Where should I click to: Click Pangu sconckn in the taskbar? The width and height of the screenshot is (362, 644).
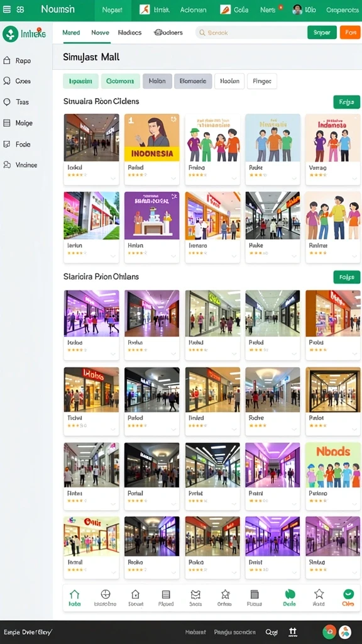tap(235, 632)
